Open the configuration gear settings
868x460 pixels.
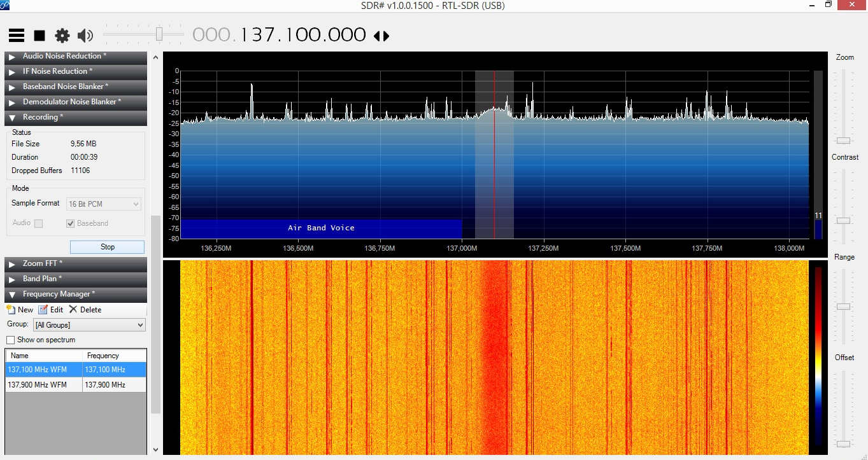click(62, 36)
